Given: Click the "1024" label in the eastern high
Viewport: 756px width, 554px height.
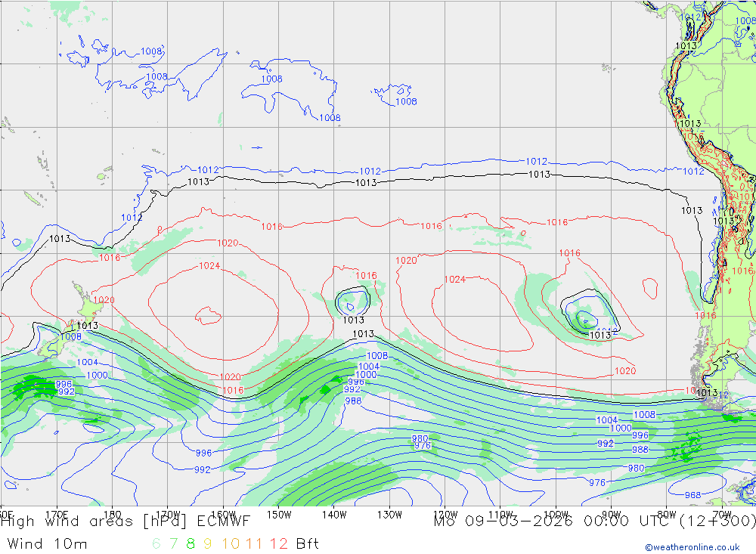Looking at the screenshot, I should 454,279.
